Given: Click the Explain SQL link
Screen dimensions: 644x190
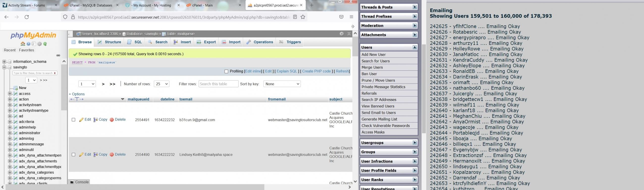Looking at the screenshot, I should (287, 71).
